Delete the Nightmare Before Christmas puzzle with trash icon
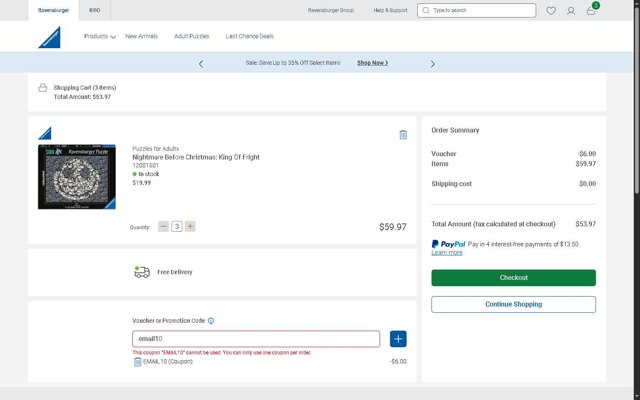Screen dimensions: 640x400 [403, 134]
